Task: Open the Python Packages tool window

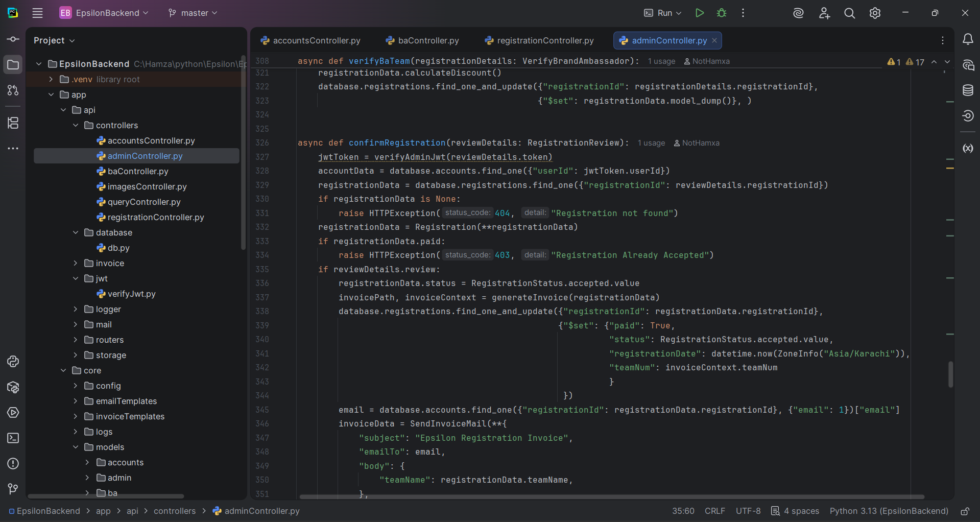Action: click(x=13, y=388)
